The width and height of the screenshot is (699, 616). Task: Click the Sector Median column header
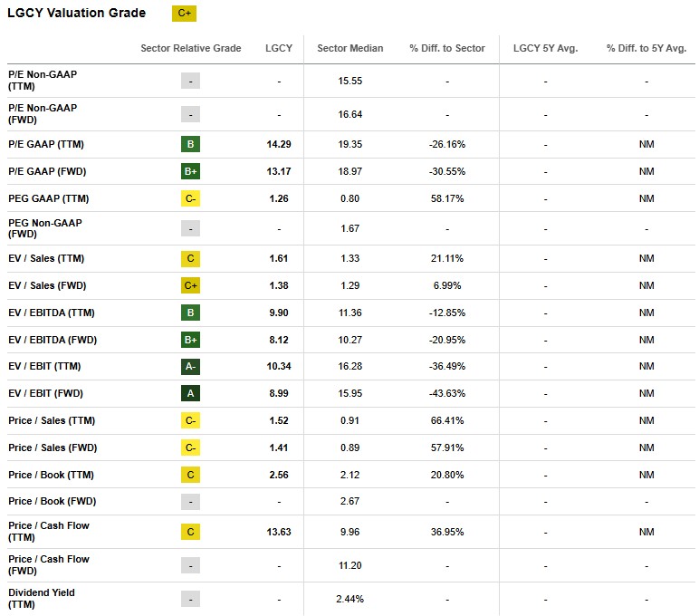(349, 48)
